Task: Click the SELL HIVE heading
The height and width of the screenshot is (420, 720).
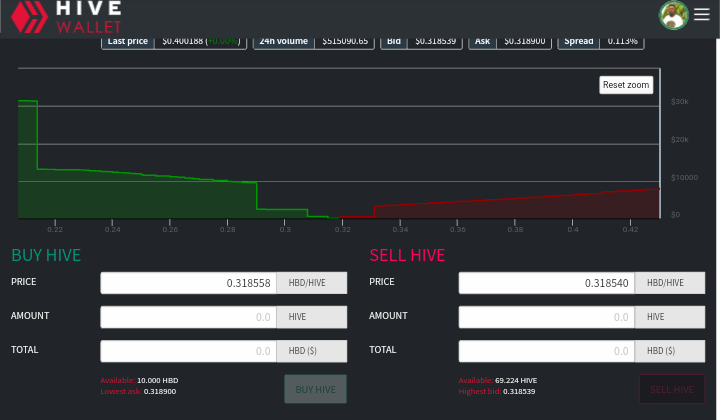Action: pyautogui.click(x=407, y=255)
